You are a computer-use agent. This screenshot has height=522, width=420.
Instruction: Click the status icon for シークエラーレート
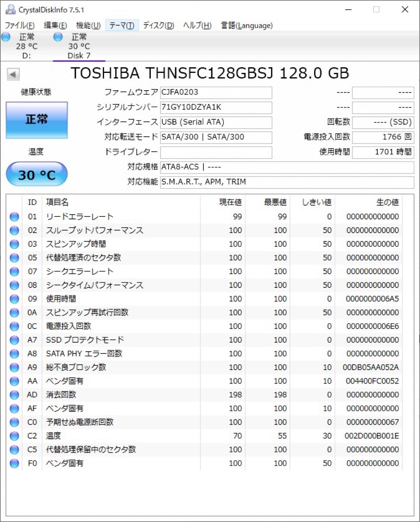[14, 272]
